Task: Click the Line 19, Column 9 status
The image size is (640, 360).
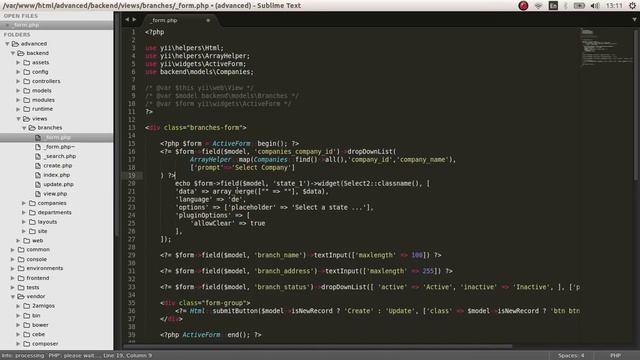Action: click(128, 356)
